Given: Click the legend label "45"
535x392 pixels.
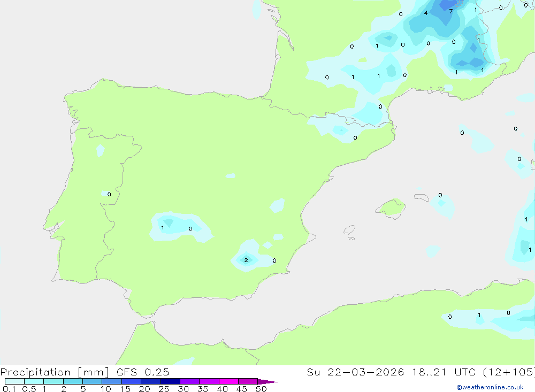Looking at the screenshot, I should click(242, 389).
